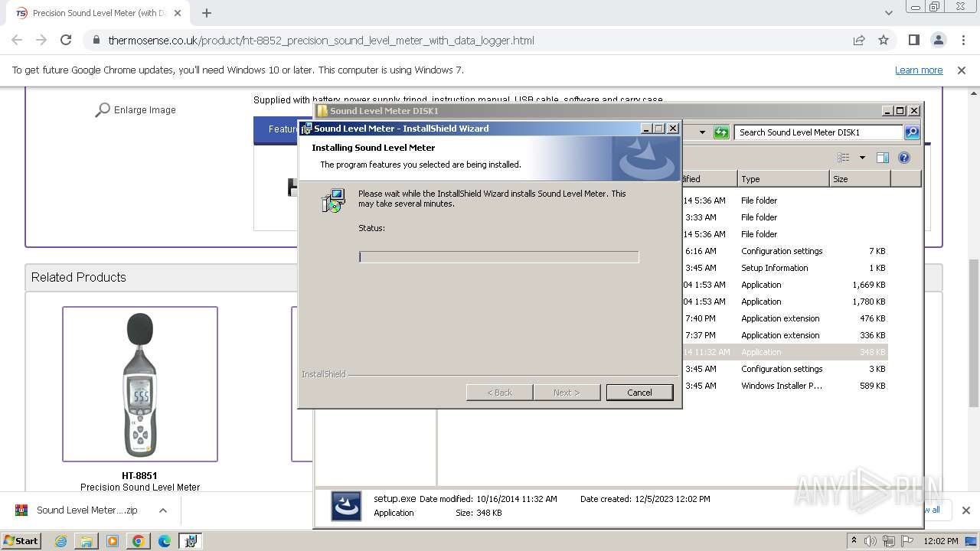Click the Explorer refresh button (green arrows)
Image resolution: width=980 pixels, height=551 pixels.
[721, 132]
